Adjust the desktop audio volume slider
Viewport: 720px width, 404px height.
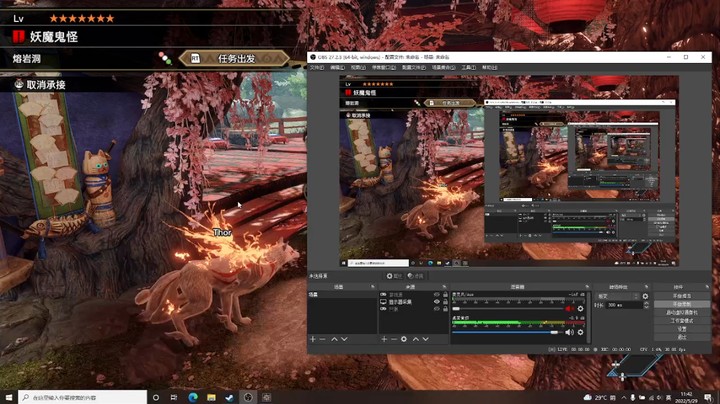point(508,332)
